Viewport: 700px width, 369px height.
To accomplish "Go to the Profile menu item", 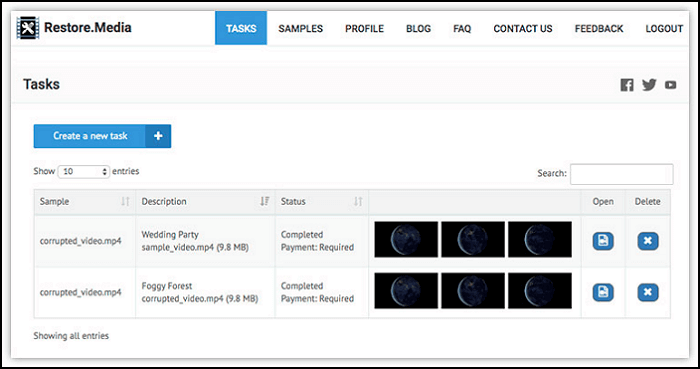I will point(364,29).
